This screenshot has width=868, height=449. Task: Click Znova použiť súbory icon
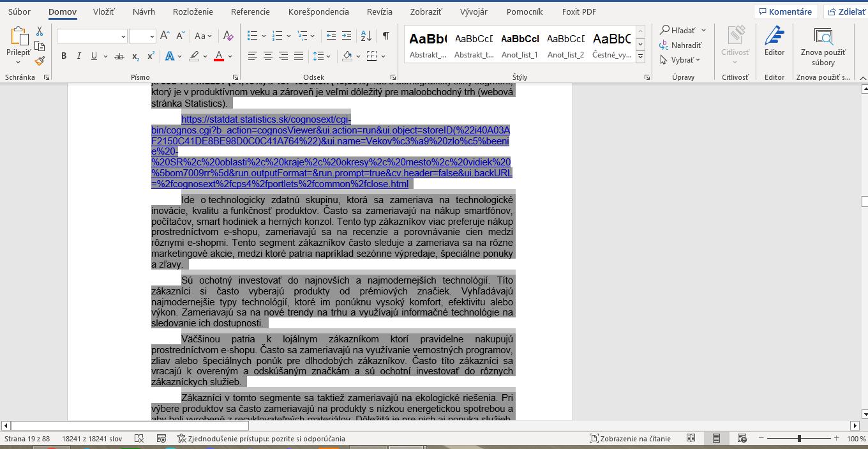[x=823, y=36]
